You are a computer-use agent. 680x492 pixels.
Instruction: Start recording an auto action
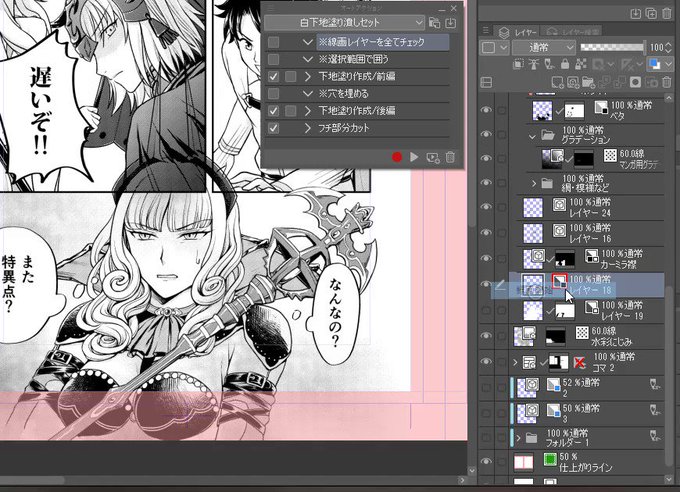pos(396,157)
